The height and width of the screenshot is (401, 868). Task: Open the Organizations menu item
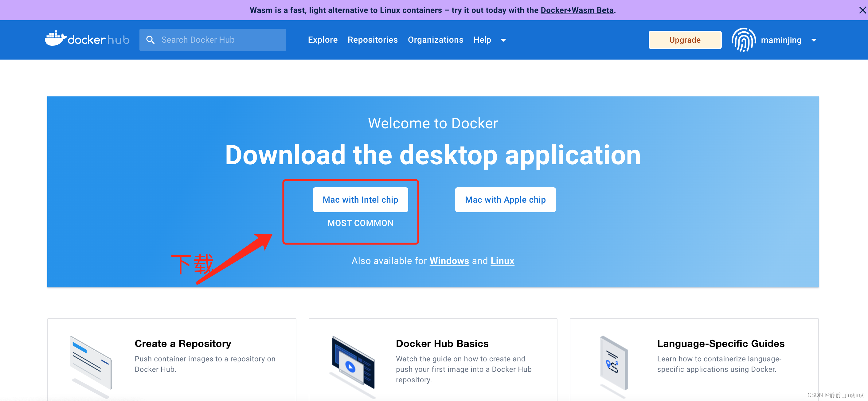(x=435, y=40)
